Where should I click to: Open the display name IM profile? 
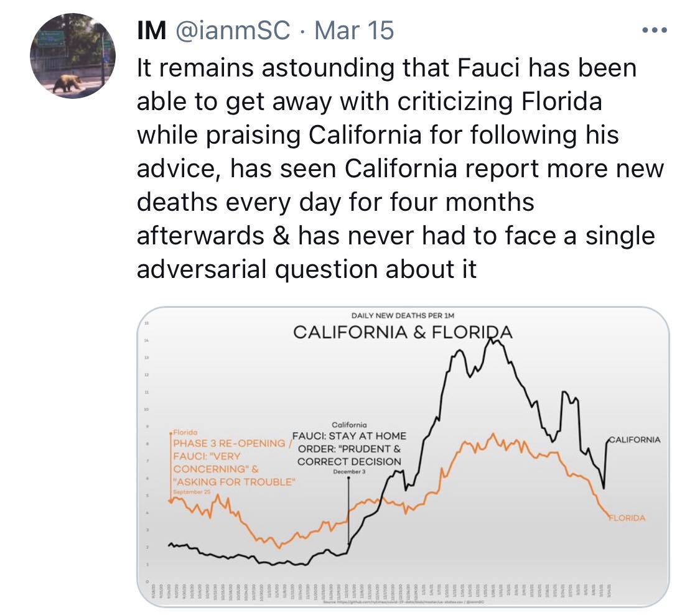[x=152, y=30]
